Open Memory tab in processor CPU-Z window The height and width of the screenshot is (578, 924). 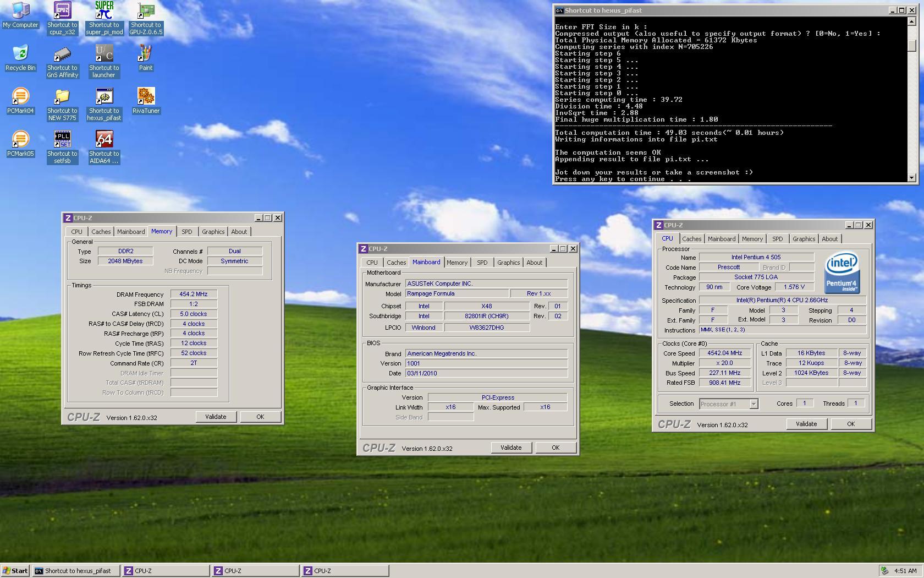point(752,239)
